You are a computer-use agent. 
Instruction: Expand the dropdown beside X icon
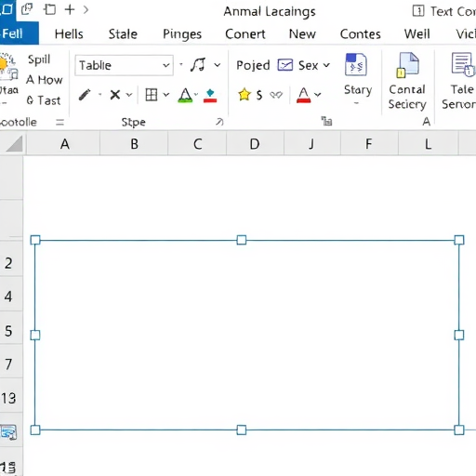click(x=129, y=95)
